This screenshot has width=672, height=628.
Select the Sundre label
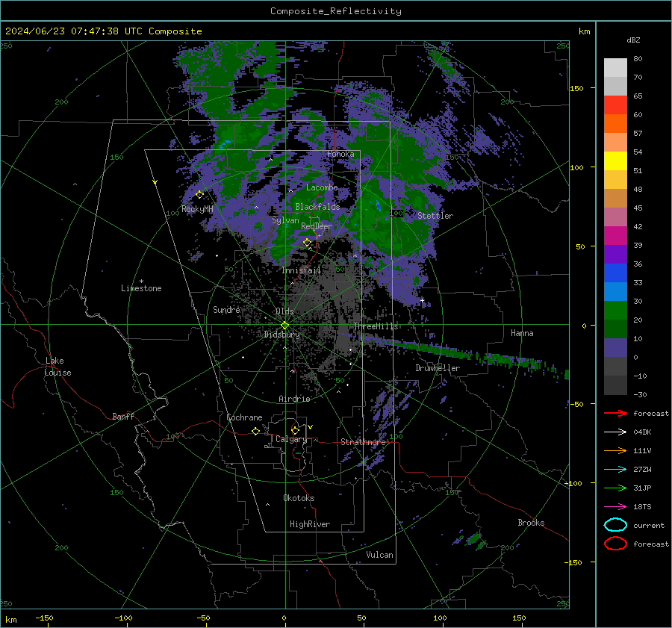coord(226,310)
